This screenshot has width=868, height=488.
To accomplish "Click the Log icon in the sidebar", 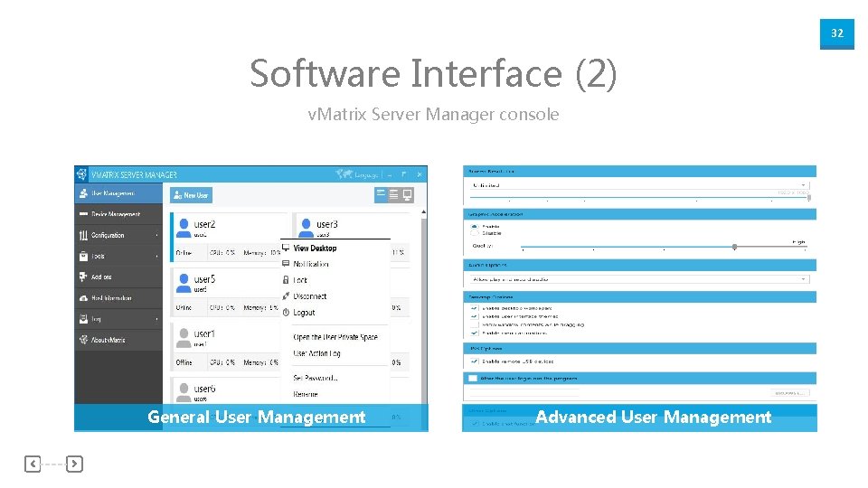I will click(83, 319).
